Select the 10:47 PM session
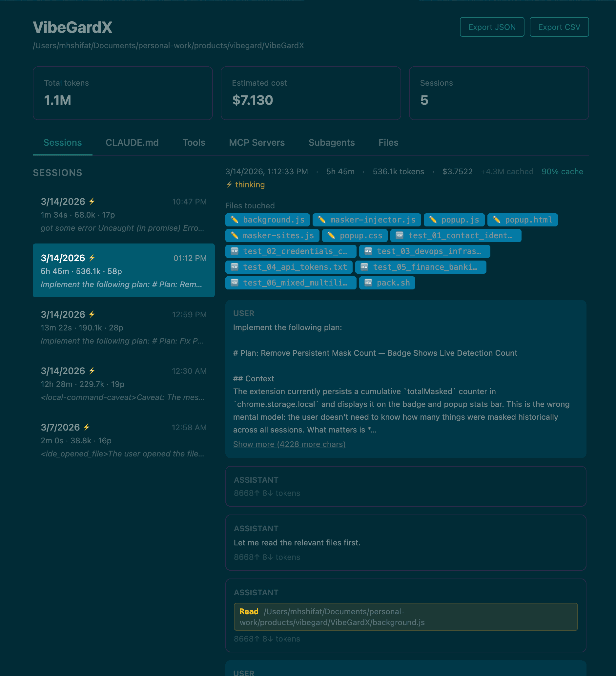The width and height of the screenshot is (616, 676). tap(123, 215)
